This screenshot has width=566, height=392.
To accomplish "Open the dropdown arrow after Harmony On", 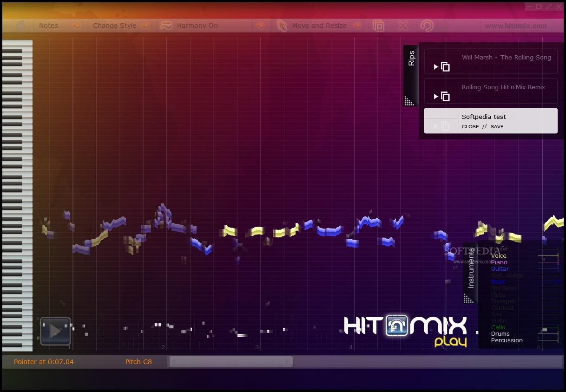I will (x=260, y=26).
